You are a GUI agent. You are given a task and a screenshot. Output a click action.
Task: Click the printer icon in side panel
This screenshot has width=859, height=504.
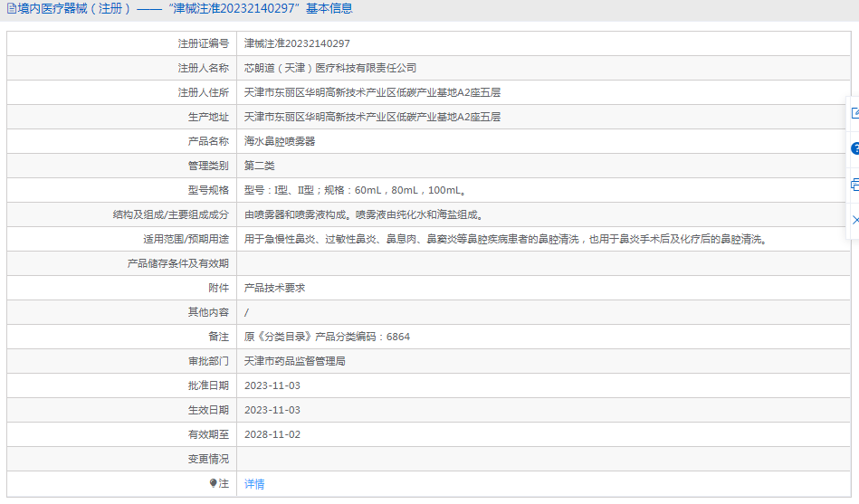pyautogui.click(x=854, y=185)
